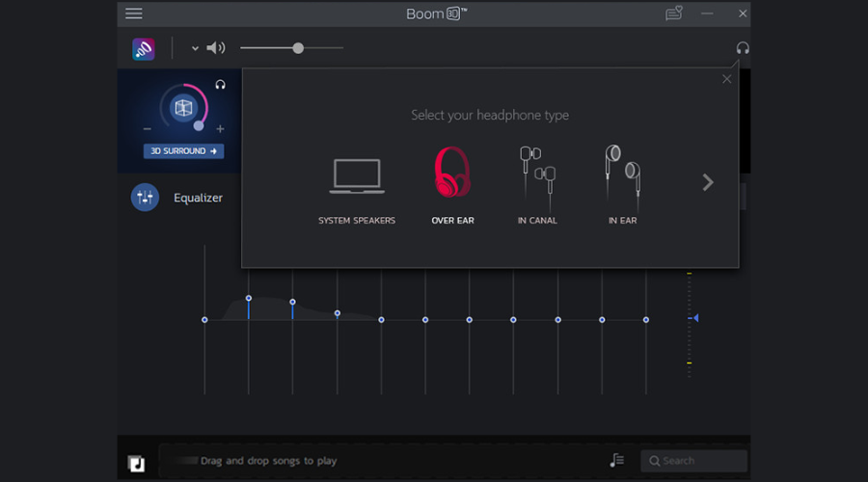This screenshot has height=482, width=868.
Task: Click the Boom effects power logo icon
Action: click(x=144, y=49)
